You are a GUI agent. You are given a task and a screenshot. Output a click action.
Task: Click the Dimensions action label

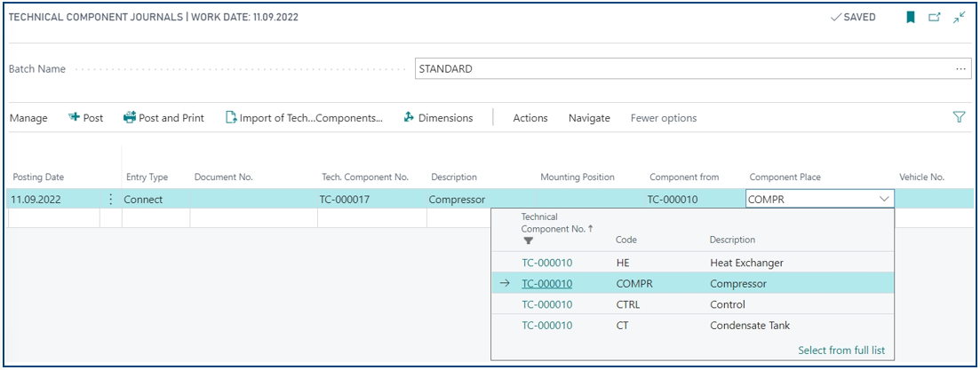coord(446,118)
